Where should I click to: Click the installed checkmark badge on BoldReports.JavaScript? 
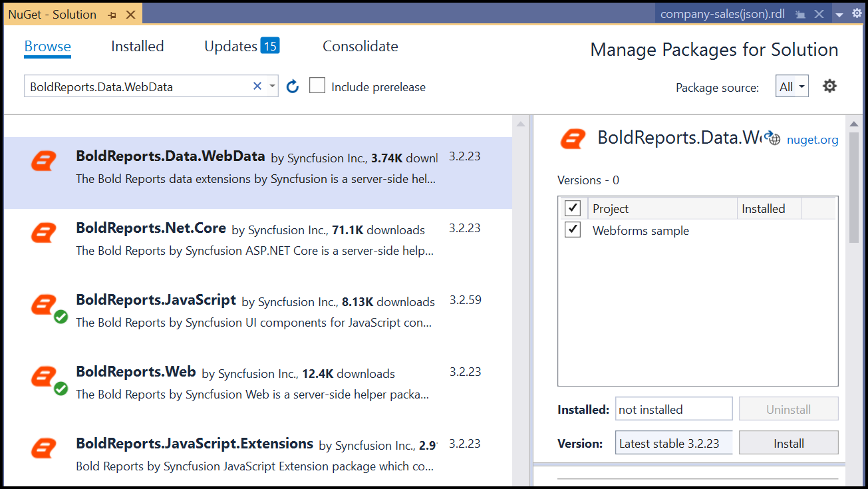pyautogui.click(x=61, y=317)
